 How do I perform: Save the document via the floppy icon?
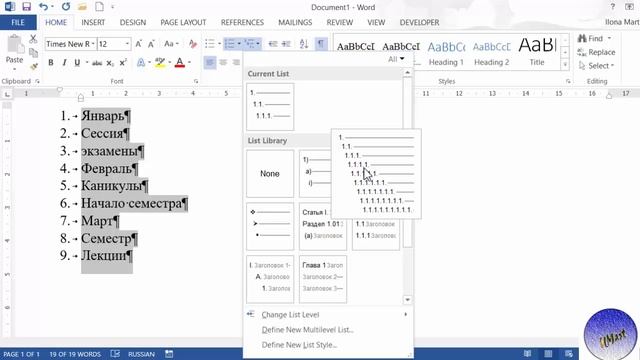(x=27, y=7)
